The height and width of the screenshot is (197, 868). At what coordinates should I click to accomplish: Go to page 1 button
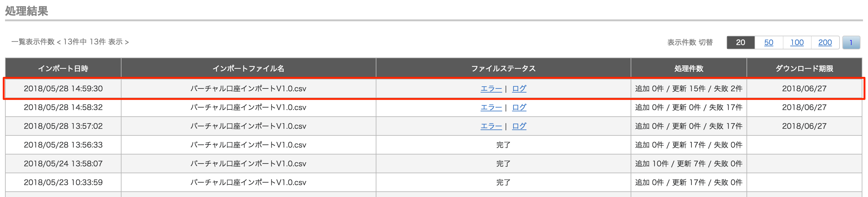851,43
